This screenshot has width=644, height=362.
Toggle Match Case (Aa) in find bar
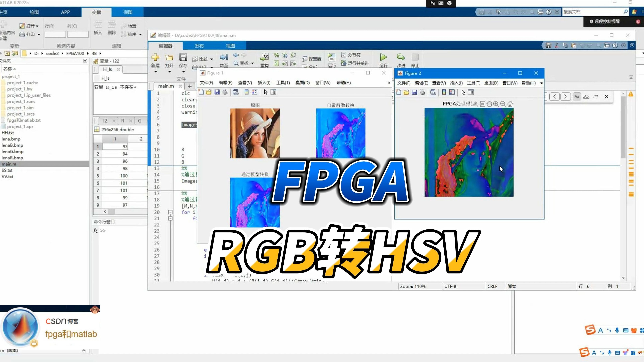click(577, 97)
